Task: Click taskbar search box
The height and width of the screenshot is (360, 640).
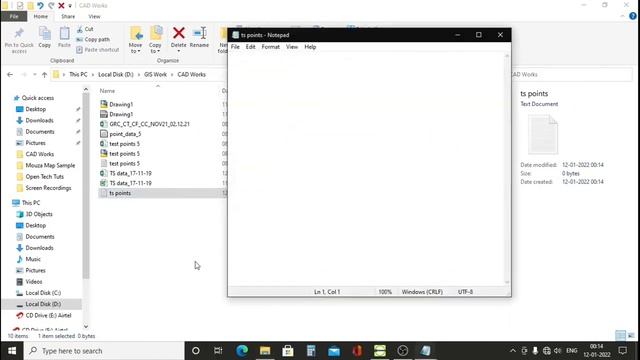Action: pos(104,351)
